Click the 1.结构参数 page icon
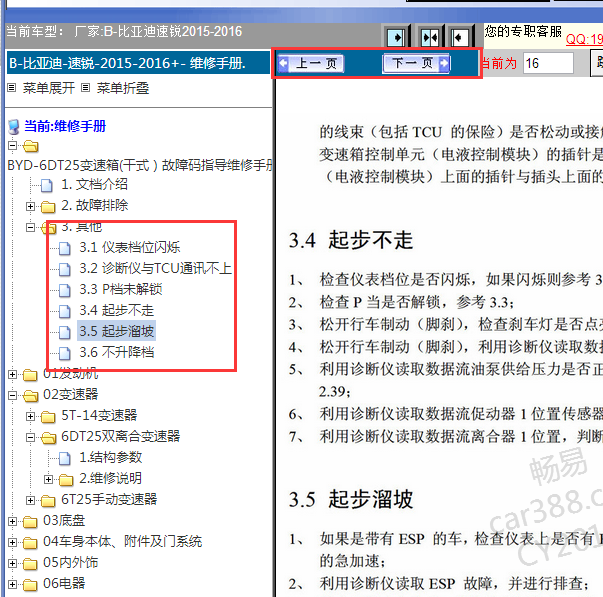This screenshot has height=597, width=603. pos(65,459)
